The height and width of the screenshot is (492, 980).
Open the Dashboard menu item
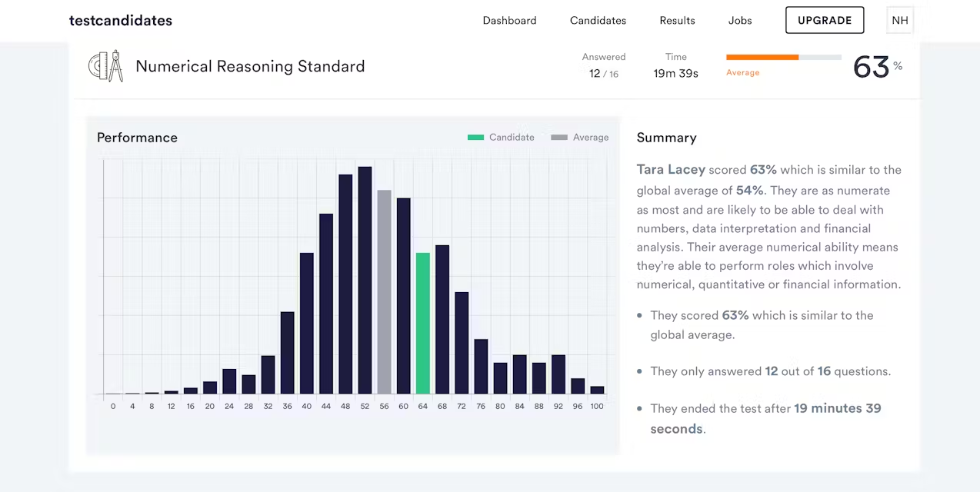pos(509,21)
